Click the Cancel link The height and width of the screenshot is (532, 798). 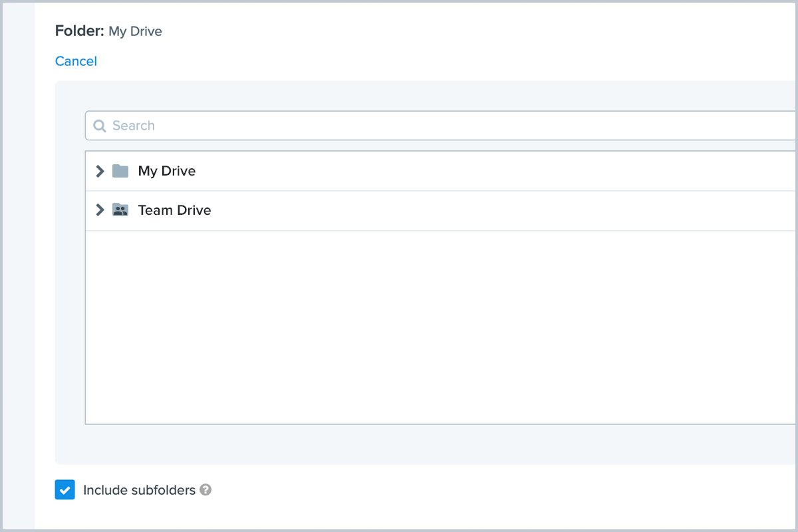76,61
